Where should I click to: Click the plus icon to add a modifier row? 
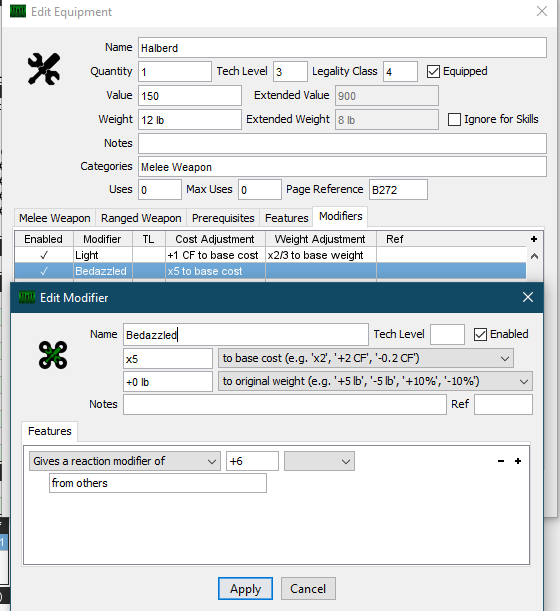[x=534, y=239]
